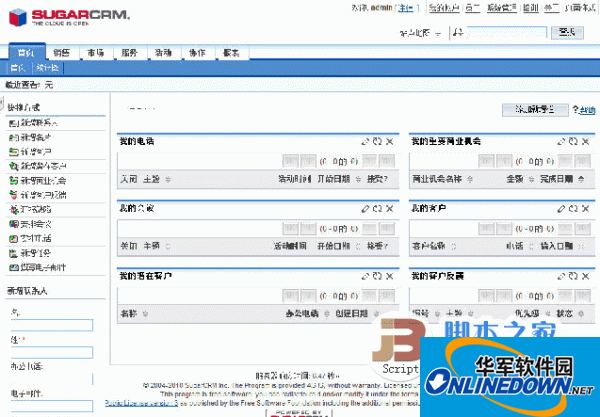Click the 撰写电子邮件 shortcut icon

pos(14,267)
